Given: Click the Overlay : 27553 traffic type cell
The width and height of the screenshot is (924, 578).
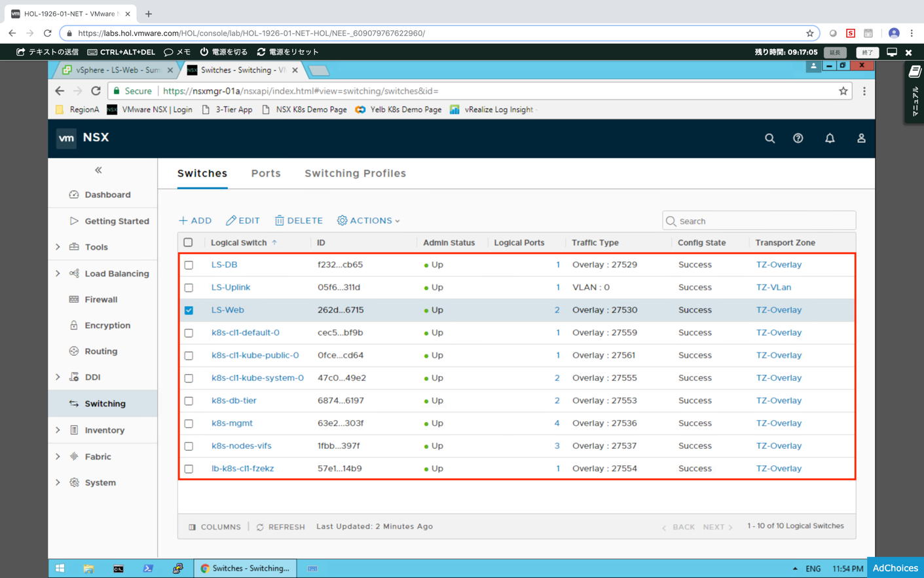Looking at the screenshot, I should pyautogui.click(x=604, y=400).
